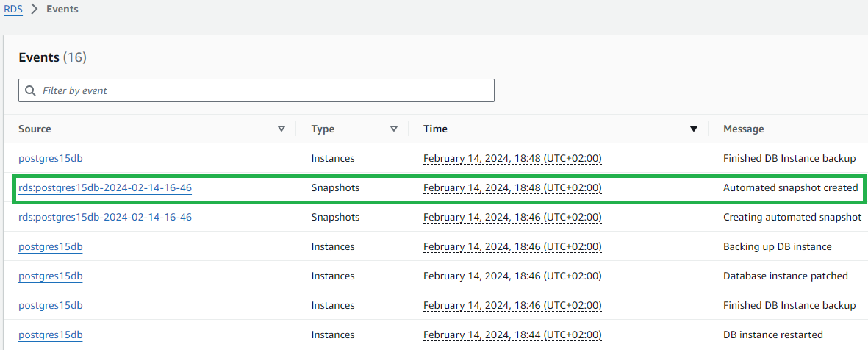Open postgres15db link for Finished DB Instance backup at 18:48
This screenshot has width=868, height=350.
[51, 158]
